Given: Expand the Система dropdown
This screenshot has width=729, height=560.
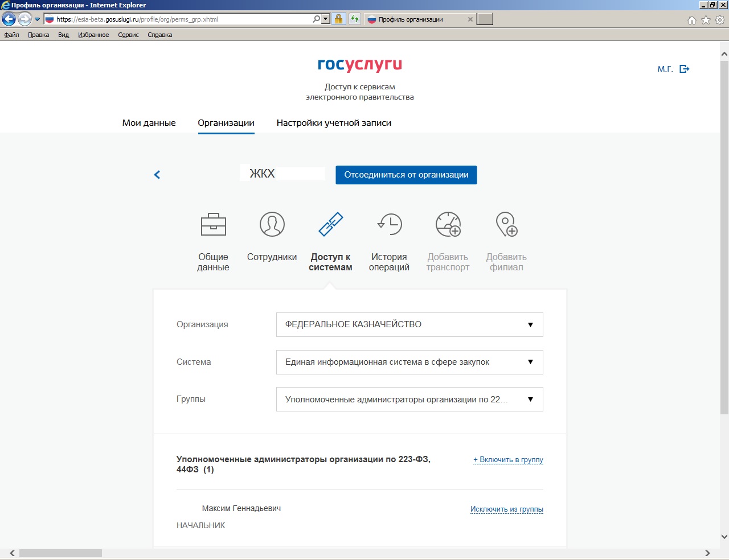Looking at the screenshot, I should [x=409, y=362].
